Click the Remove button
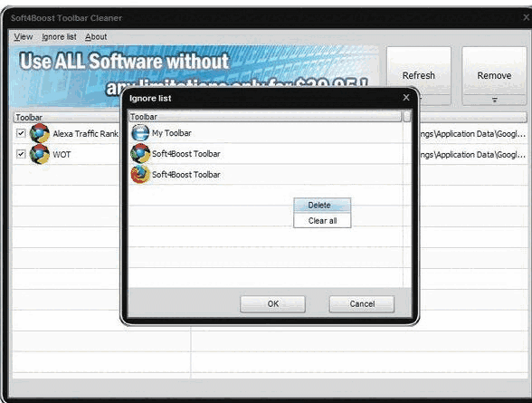The height and width of the screenshot is (403, 532). pos(494,72)
